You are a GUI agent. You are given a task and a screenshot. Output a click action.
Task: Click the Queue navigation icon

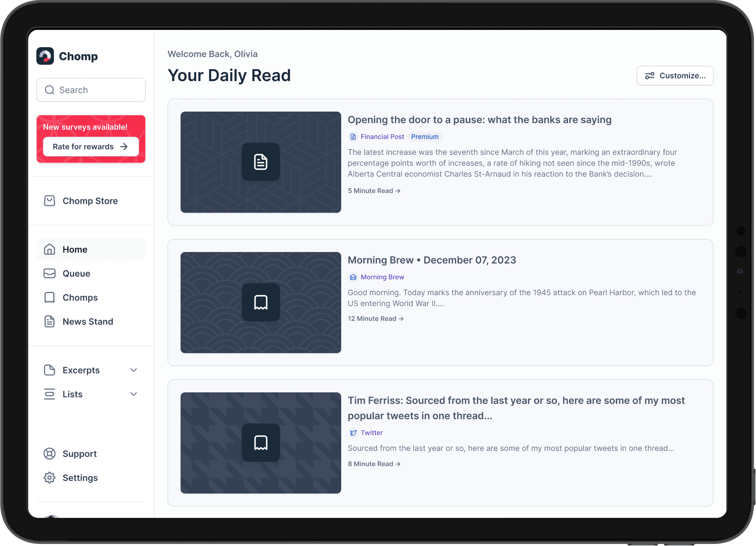pos(50,273)
